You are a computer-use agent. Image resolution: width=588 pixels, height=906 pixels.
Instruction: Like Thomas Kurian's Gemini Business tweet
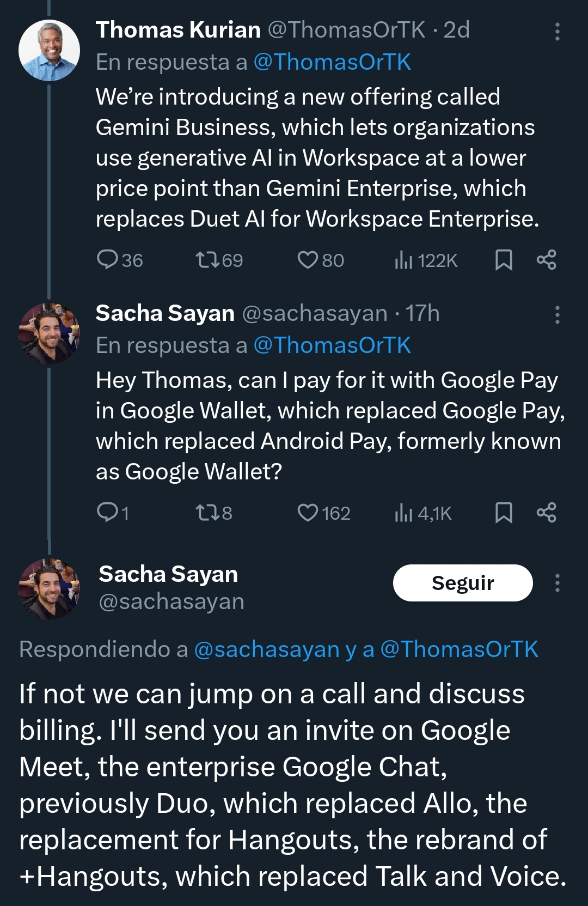click(x=308, y=260)
